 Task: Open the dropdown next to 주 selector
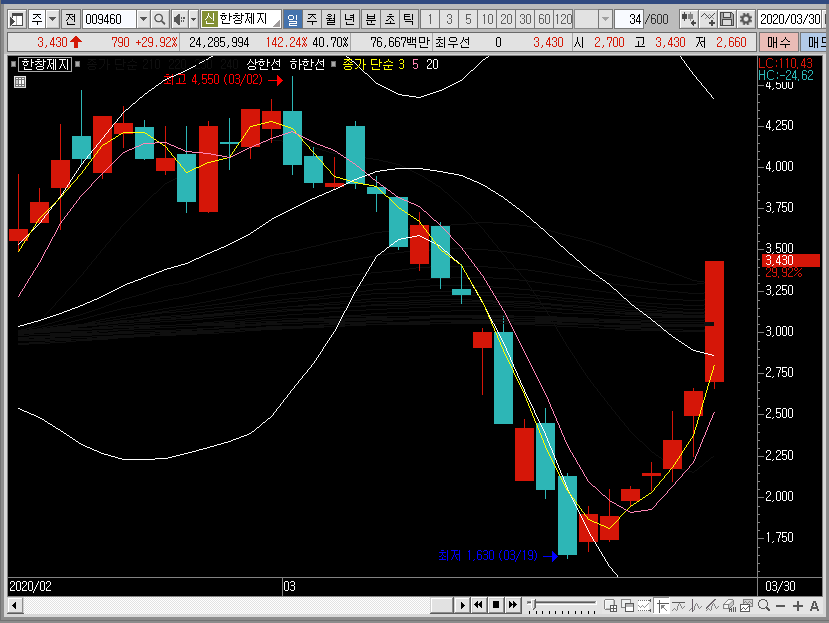pyautogui.click(x=52, y=20)
